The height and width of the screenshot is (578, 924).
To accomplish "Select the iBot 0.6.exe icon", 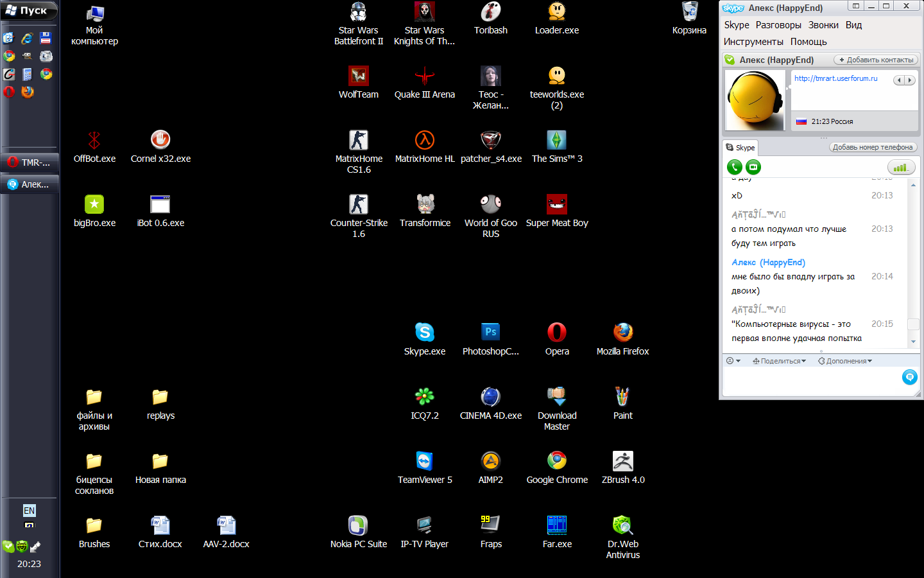I will (160, 211).
